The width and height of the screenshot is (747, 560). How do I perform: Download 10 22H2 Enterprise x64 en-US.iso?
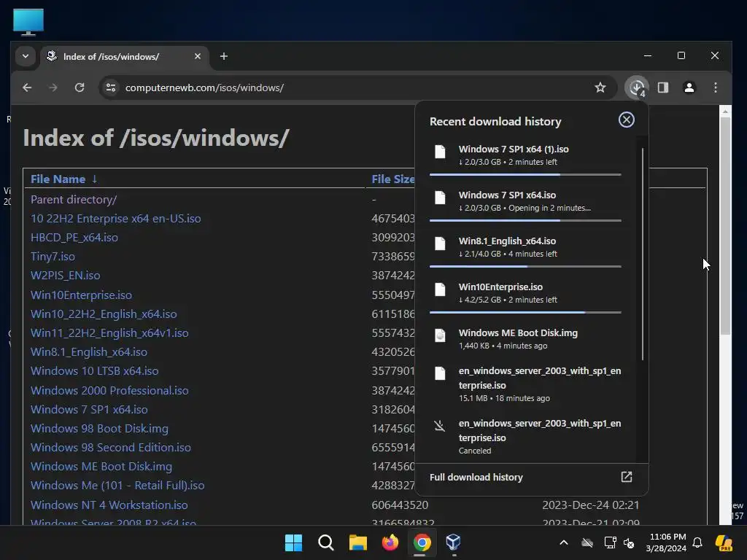[x=116, y=219]
